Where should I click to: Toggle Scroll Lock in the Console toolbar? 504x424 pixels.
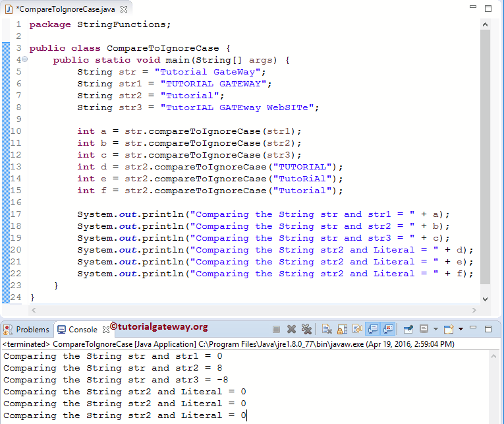[343, 329]
